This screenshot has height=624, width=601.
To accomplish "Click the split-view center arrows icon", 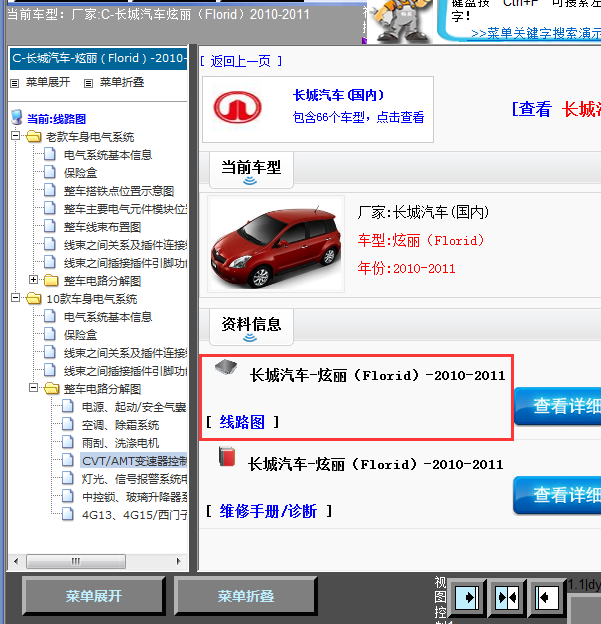I will tap(507, 597).
